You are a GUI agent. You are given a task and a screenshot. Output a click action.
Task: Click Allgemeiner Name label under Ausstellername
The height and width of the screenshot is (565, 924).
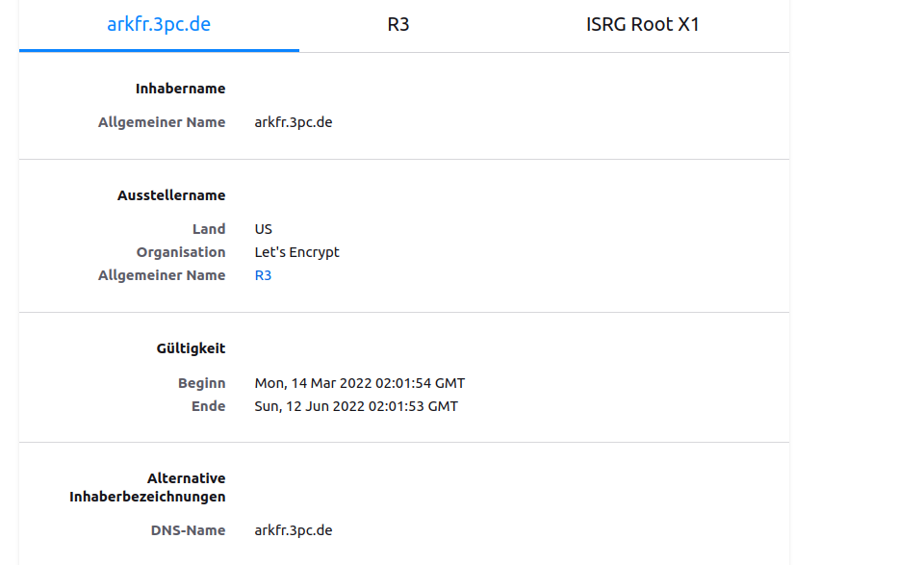[x=162, y=275]
